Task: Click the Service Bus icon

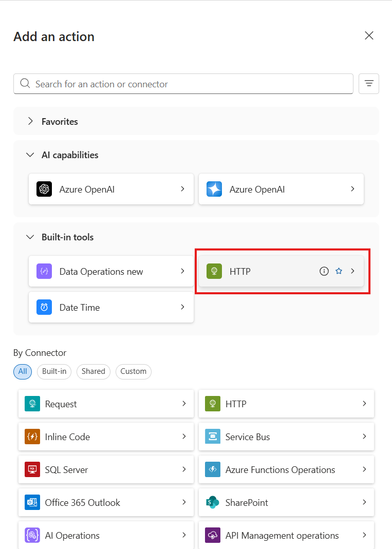Action: pyautogui.click(x=213, y=437)
